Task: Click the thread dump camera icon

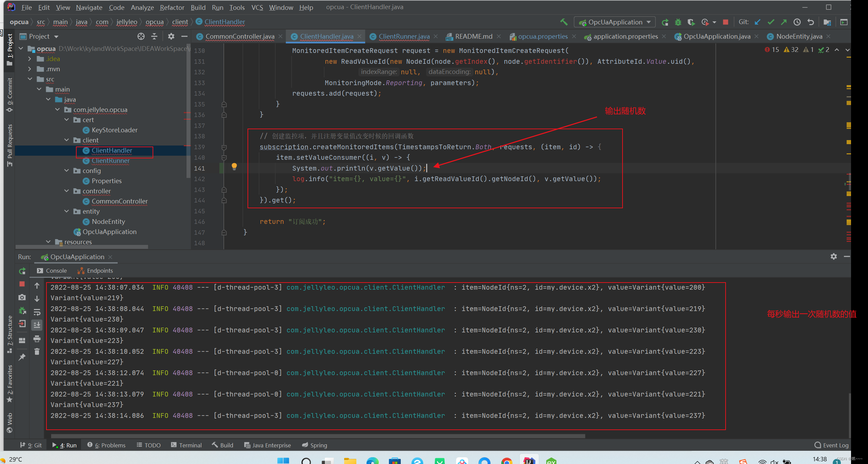Action: pyautogui.click(x=22, y=297)
